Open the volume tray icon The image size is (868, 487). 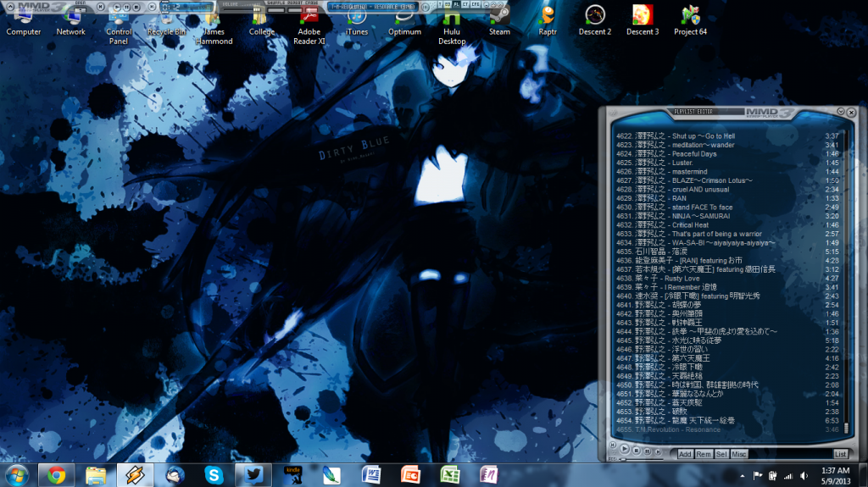(x=804, y=476)
